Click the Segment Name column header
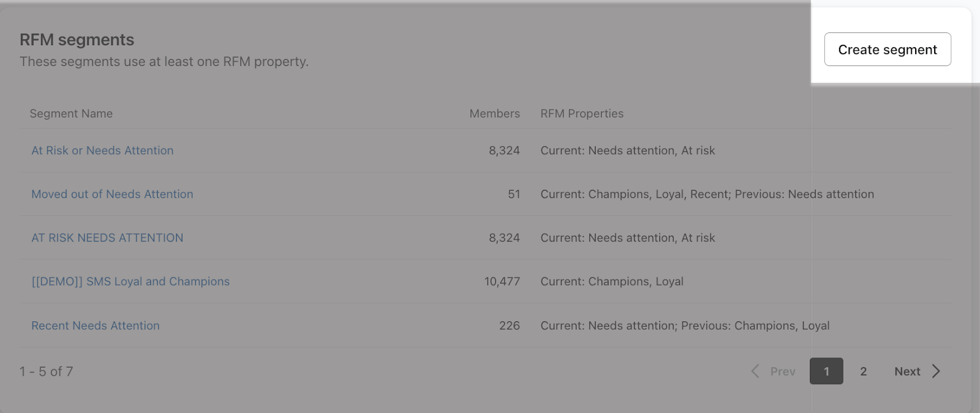This screenshot has height=413, width=980. point(71,114)
